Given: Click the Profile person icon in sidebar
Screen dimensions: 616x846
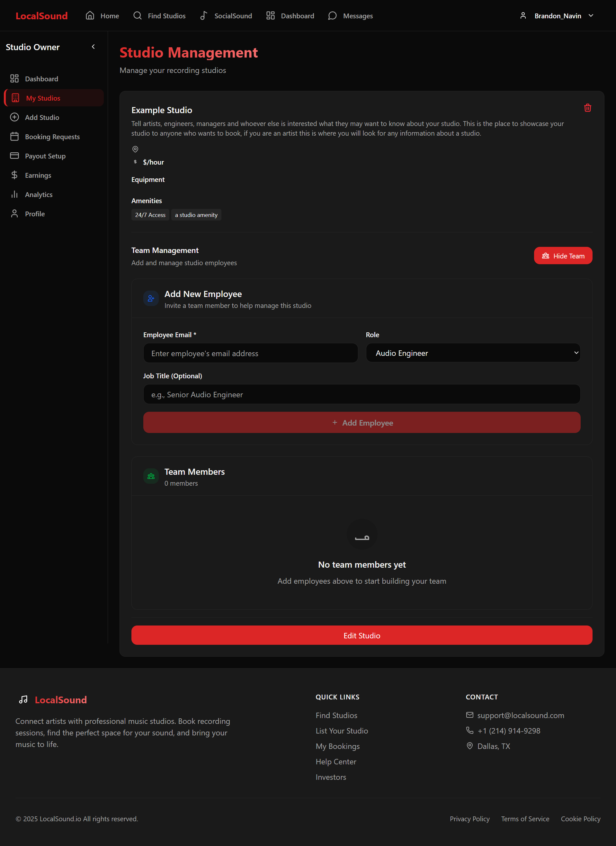Looking at the screenshot, I should pos(14,213).
